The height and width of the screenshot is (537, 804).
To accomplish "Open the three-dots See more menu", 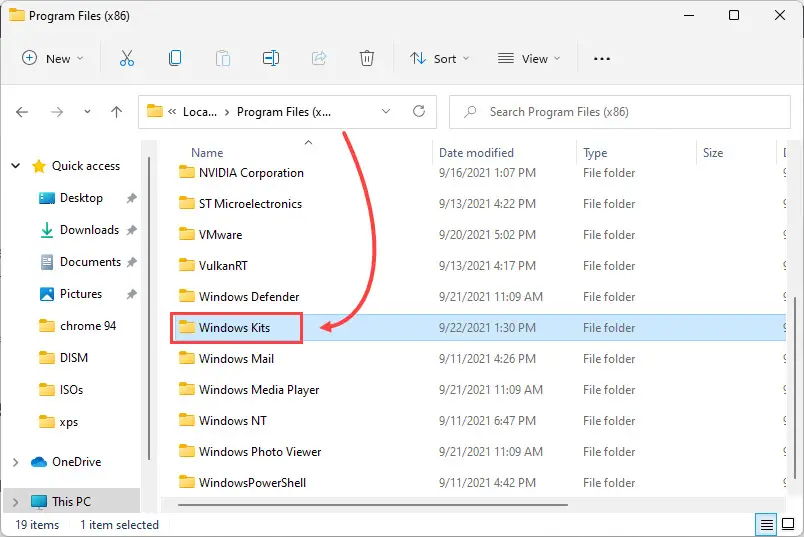I will [x=601, y=58].
